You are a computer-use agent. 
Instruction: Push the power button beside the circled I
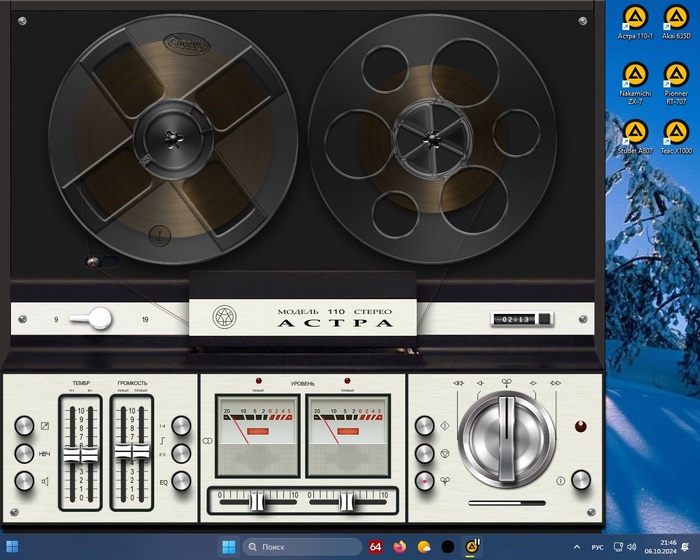[x=581, y=480]
